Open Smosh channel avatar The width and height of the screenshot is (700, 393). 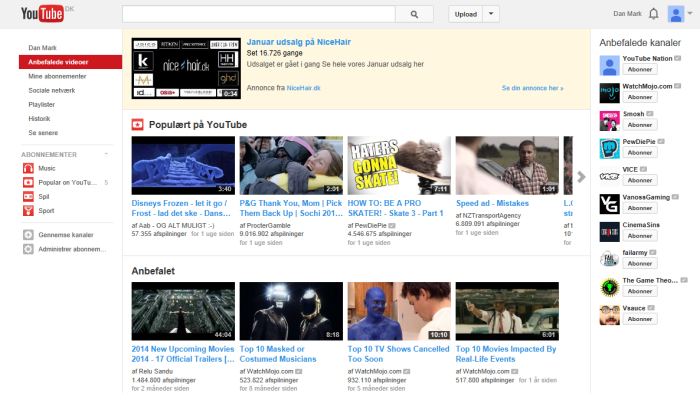[609, 121]
